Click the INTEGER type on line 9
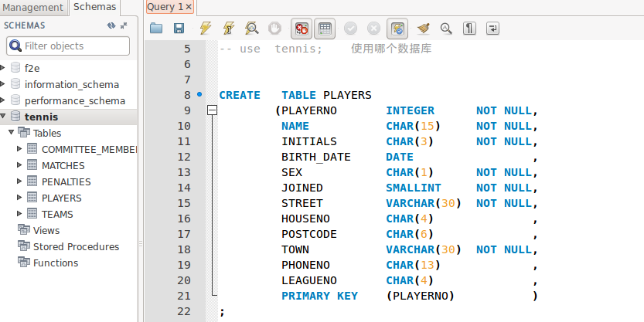644x322 pixels. tap(410, 110)
